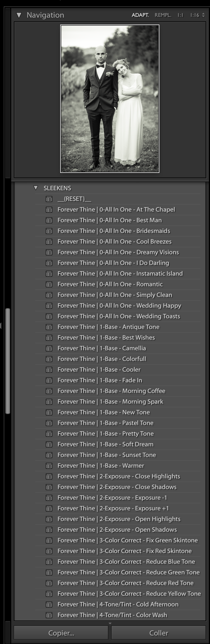The image size is (210, 644).
Task: Click the Coller button
Action: point(159,633)
